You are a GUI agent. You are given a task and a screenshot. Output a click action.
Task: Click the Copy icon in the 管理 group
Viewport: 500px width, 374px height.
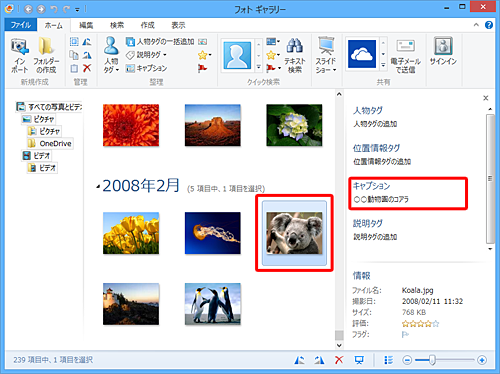pos(74,55)
